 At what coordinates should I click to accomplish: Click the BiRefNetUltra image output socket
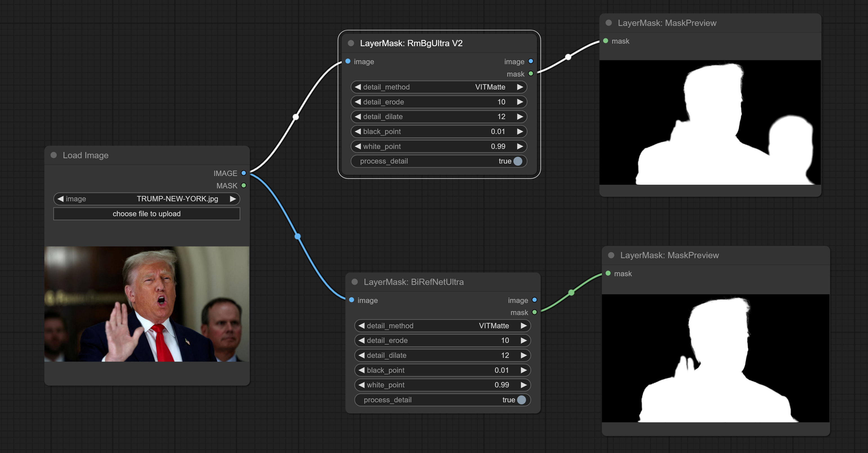click(534, 300)
